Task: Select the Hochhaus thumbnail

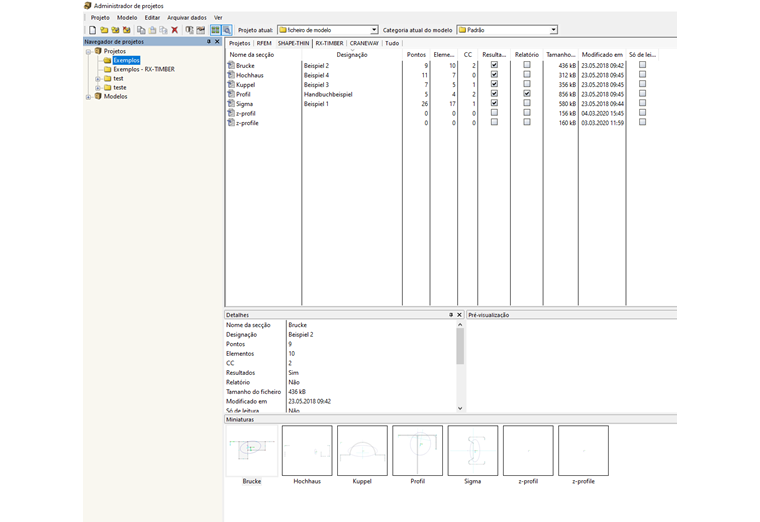Action: tap(307, 451)
